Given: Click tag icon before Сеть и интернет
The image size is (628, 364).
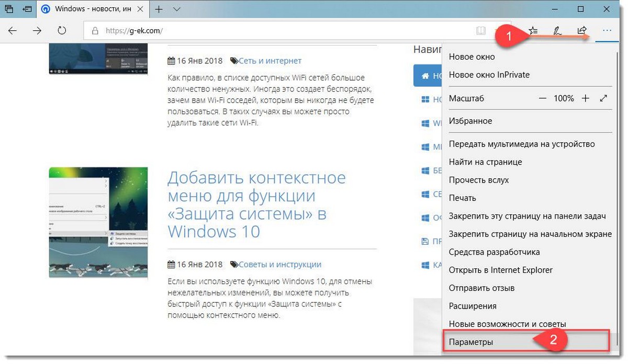Looking at the screenshot, I should pyautogui.click(x=234, y=61).
